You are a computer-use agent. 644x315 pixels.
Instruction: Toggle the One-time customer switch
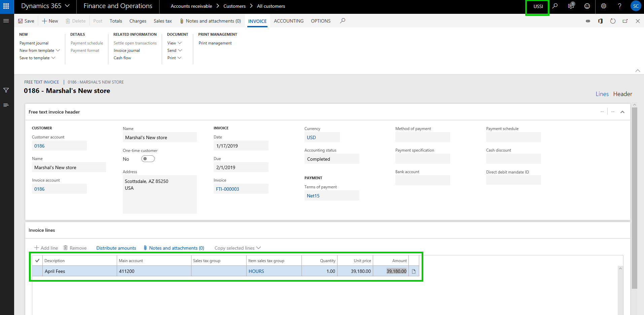click(x=148, y=159)
